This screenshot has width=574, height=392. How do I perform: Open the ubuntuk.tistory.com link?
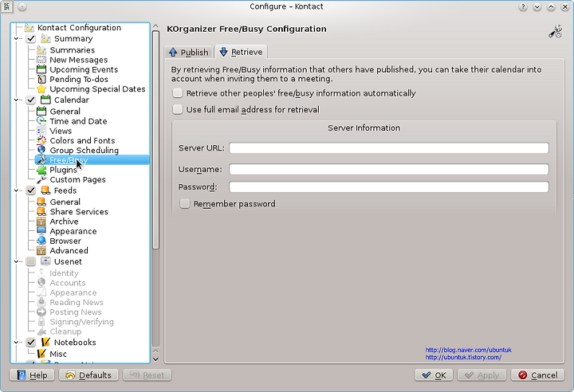(463, 357)
